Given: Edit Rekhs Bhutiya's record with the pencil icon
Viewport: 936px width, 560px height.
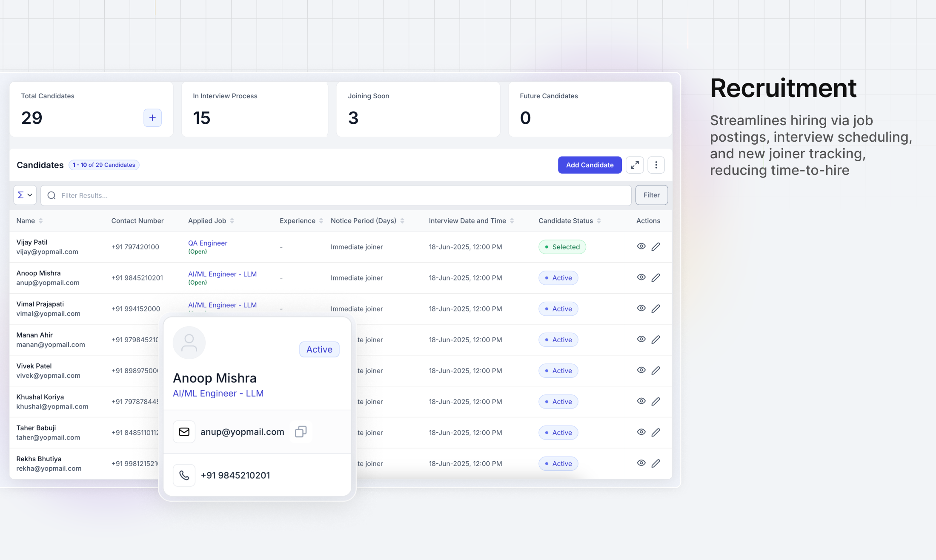Looking at the screenshot, I should [656, 463].
